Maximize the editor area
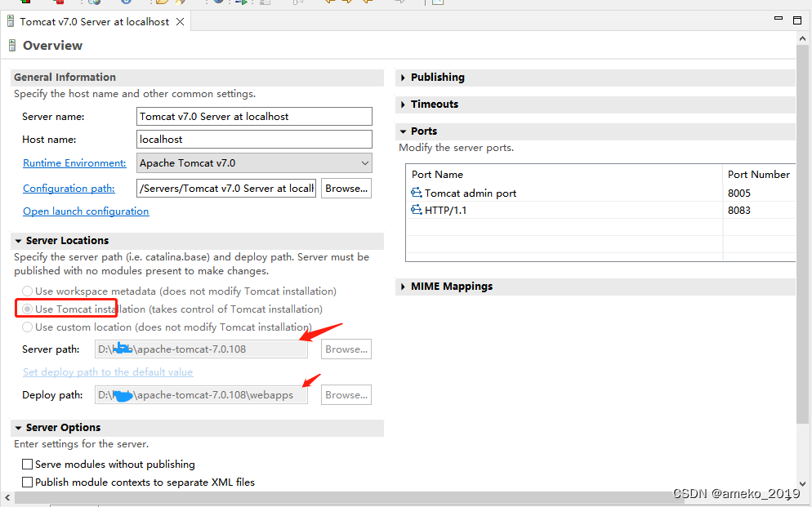 [x=797, y=20]
